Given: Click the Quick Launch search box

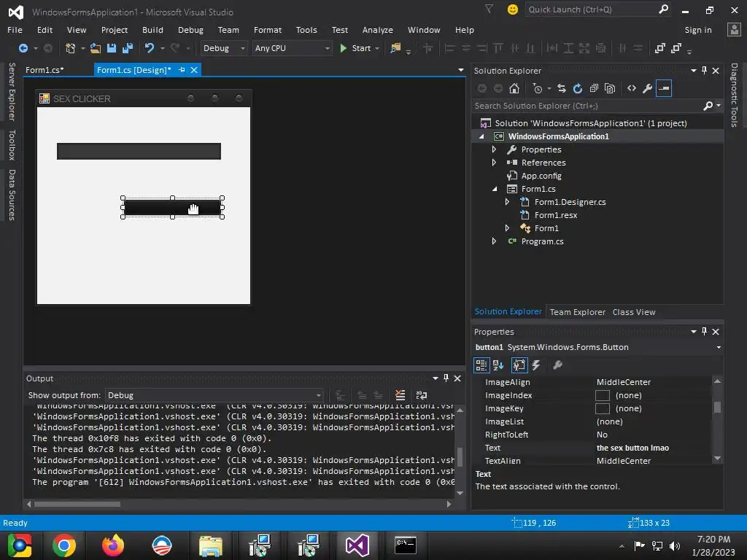Looking at the screenshot, I should pos(591,9).
